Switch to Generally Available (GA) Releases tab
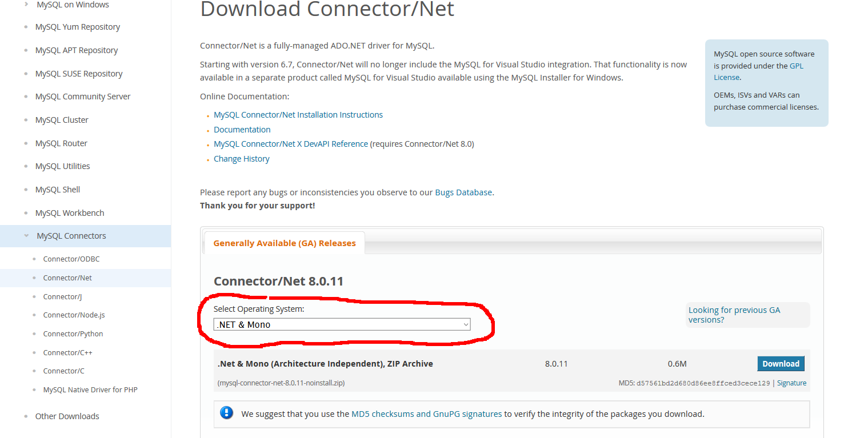Screen dimensions: 868x438 285,243
